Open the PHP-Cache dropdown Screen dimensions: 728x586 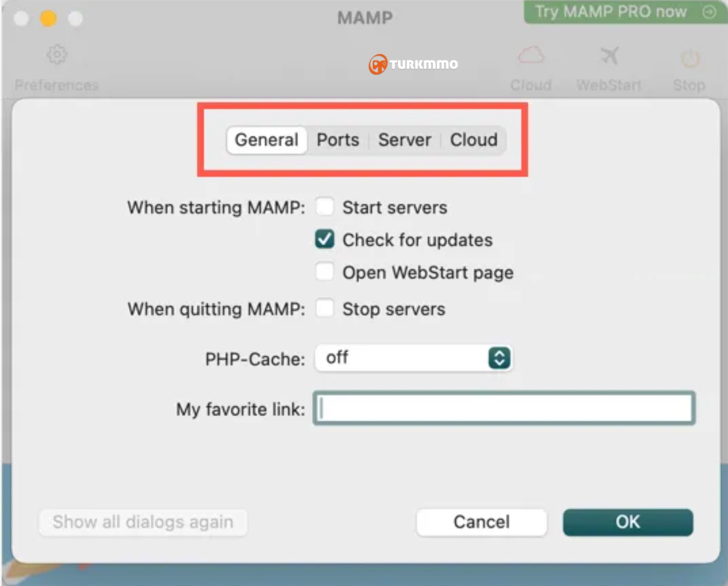(x=413, y=358)
